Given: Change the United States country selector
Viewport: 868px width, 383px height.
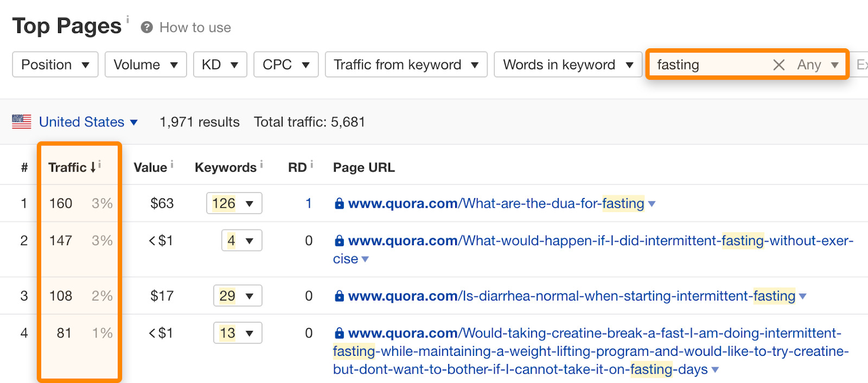Looking at the screenshot, I should pos(88,122).
